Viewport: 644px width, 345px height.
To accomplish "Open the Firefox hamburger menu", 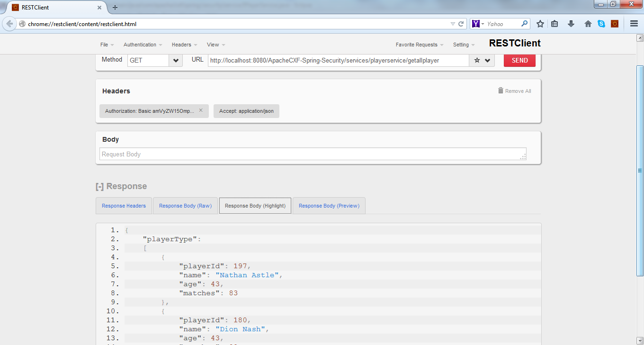I will [634, 24].
